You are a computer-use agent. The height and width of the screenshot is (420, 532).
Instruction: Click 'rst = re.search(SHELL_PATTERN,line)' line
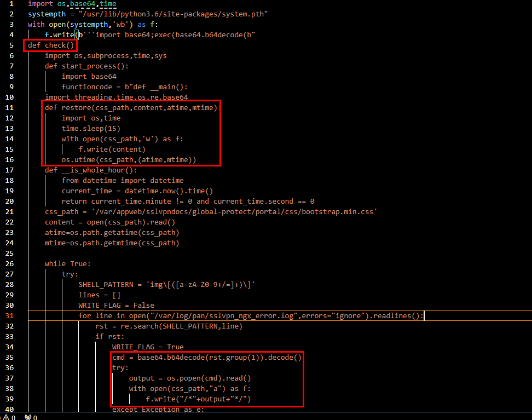(169, 326)
